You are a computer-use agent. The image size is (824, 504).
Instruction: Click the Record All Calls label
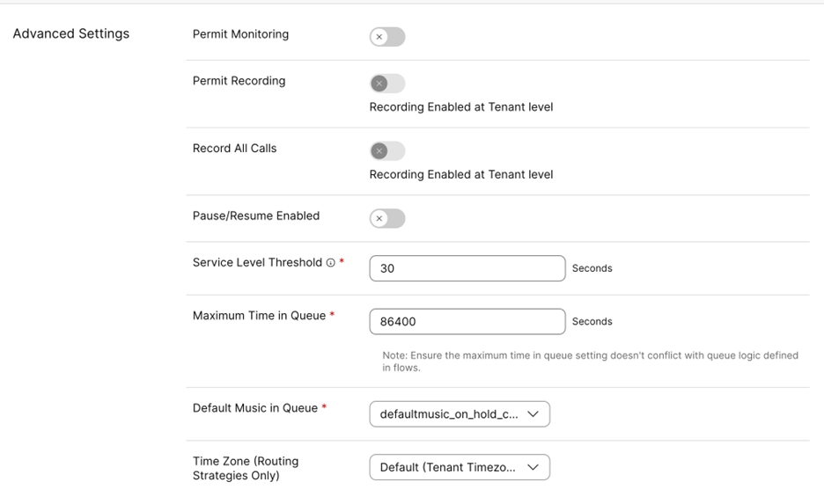coord(234,148)
